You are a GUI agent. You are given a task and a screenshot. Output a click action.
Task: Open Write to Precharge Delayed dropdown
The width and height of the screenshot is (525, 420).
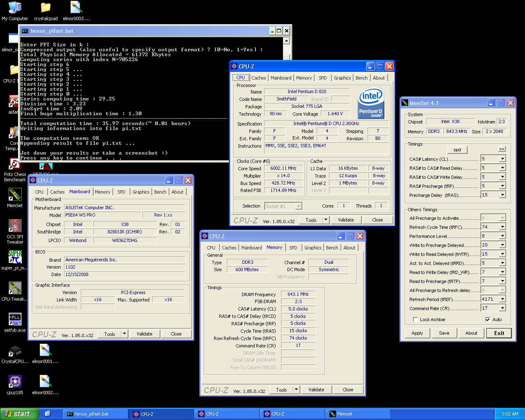point(502,245)
